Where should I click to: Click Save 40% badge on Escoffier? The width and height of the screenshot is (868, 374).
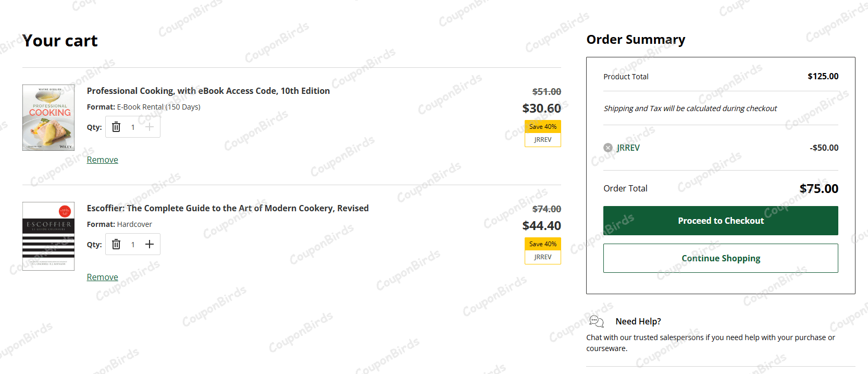[x=543, y=244]
